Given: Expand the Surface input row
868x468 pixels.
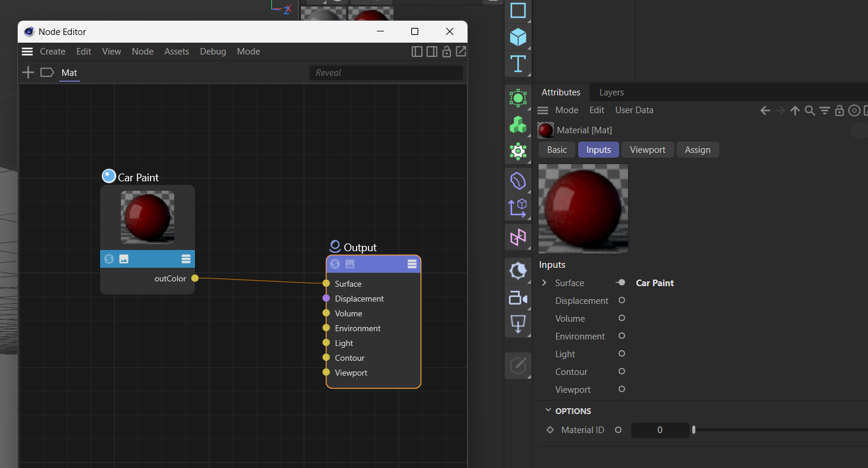Looking at the screenshot, I should coord(544,283).
